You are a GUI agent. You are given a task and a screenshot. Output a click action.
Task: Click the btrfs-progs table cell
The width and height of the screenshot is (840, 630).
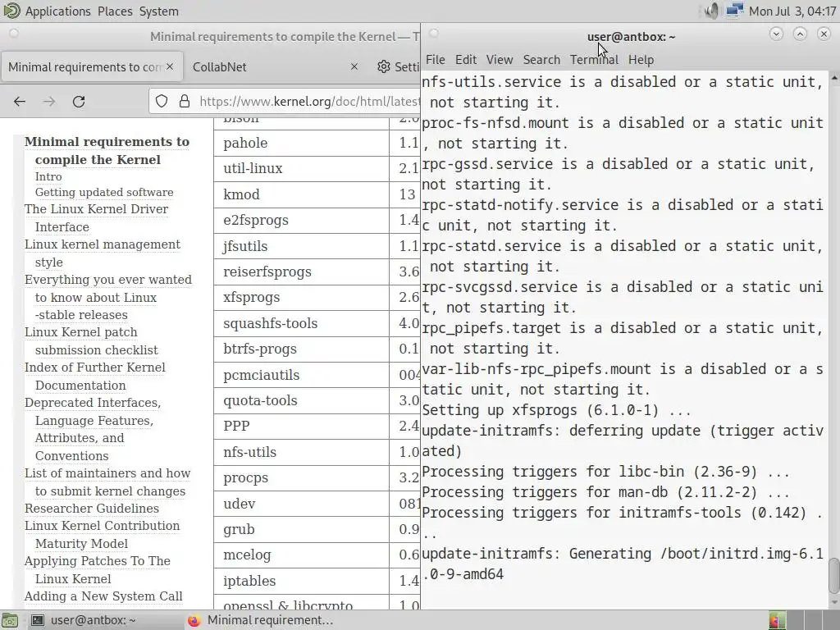click(x=301, y=349)
